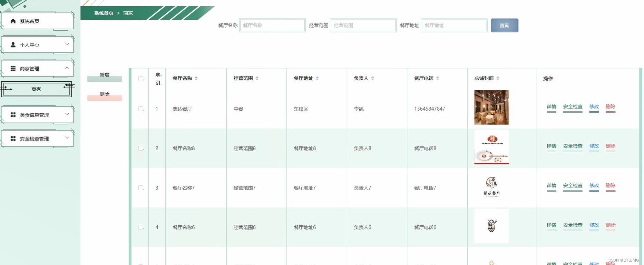Click 删除 for 餐厅名称8 row
Viewport: 644px width, 265px height.
(x=611, y=146)
